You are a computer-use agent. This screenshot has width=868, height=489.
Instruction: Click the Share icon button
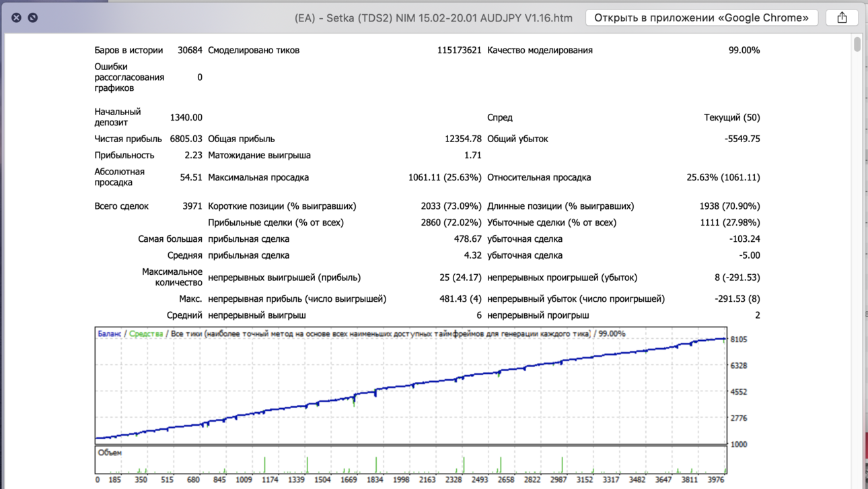tap(842, 18)
